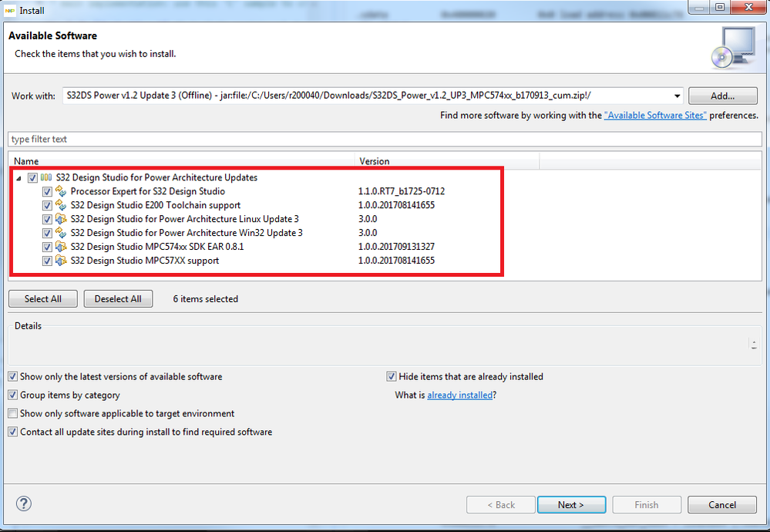Toggle Show only the latest versions of available software
This screenshot has width=770, height=532.
click(x=13, y=377)
